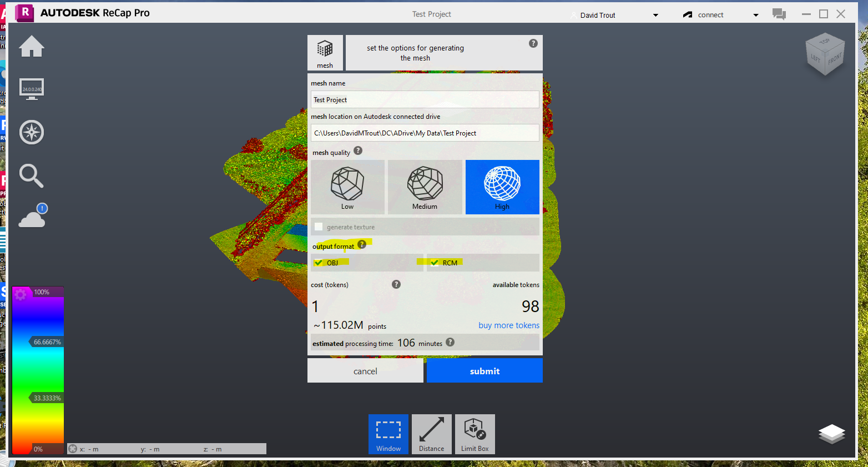Viewport: 868px width, 467px height.
Task: Open the buy more tokens link
Action: coord(508,325)
